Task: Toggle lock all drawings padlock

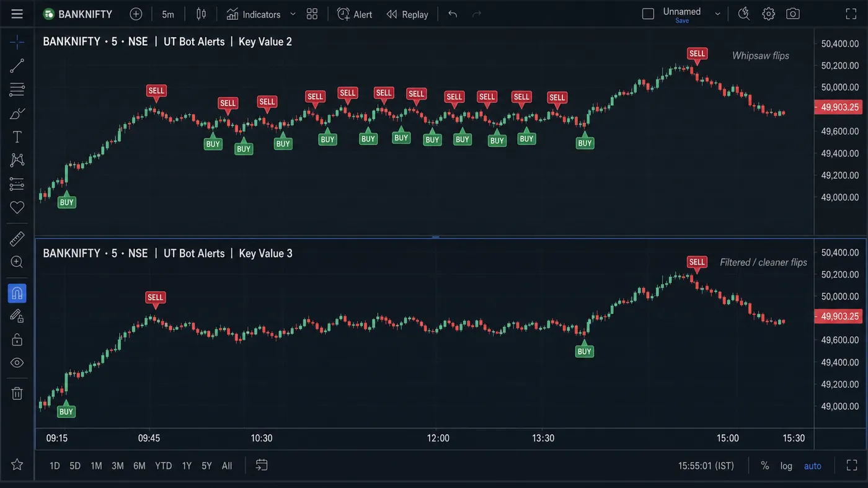Action: tap(17, 340)
